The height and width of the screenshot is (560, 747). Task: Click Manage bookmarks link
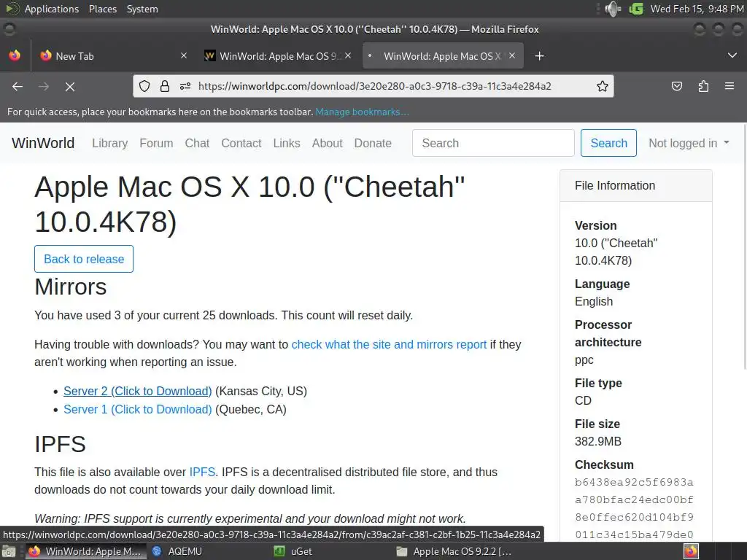click(362, 112)
